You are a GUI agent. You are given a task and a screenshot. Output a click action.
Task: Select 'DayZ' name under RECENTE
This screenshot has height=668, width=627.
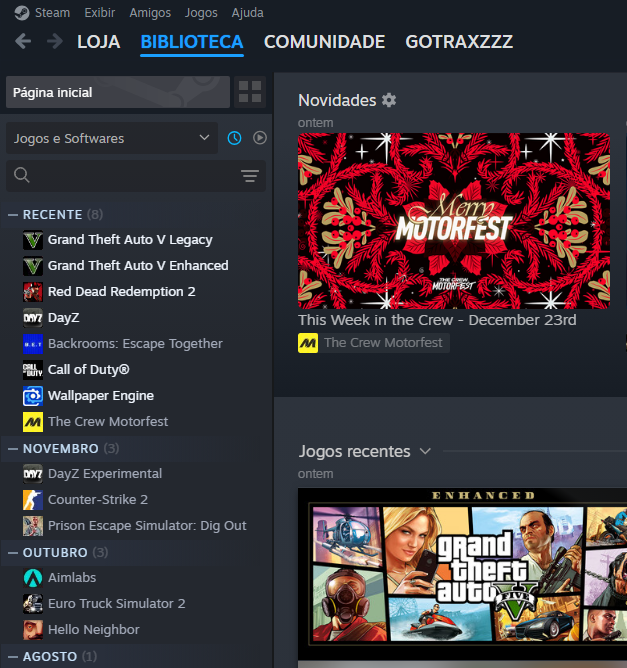(63, 318)
